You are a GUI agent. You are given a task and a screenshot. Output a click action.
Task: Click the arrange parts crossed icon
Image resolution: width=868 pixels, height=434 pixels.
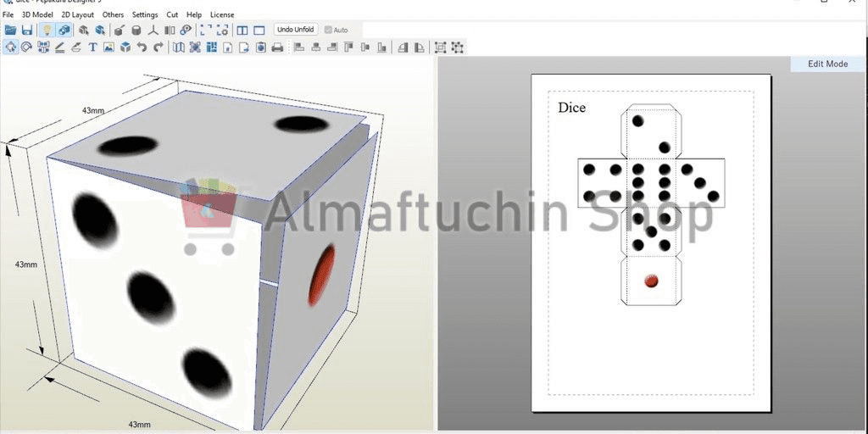195,47
